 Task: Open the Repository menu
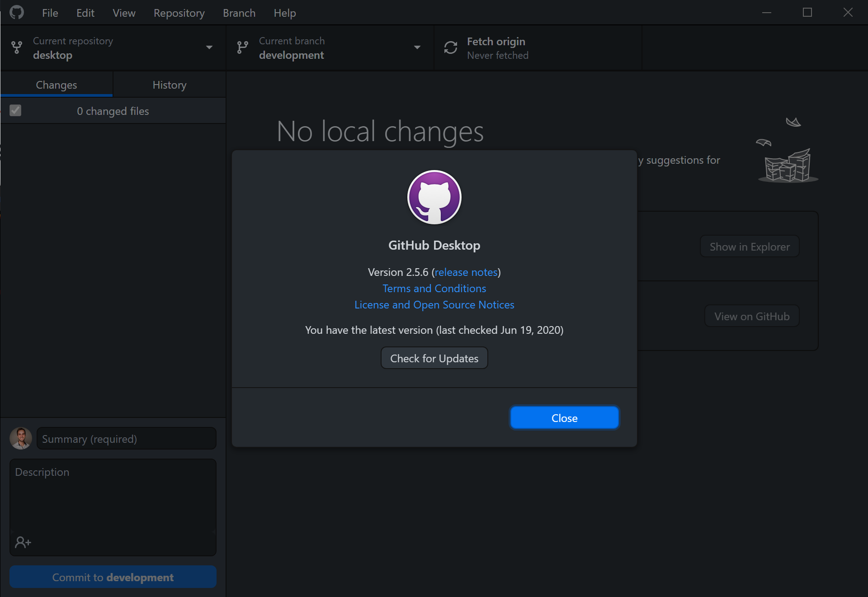[x=179, y=13]
